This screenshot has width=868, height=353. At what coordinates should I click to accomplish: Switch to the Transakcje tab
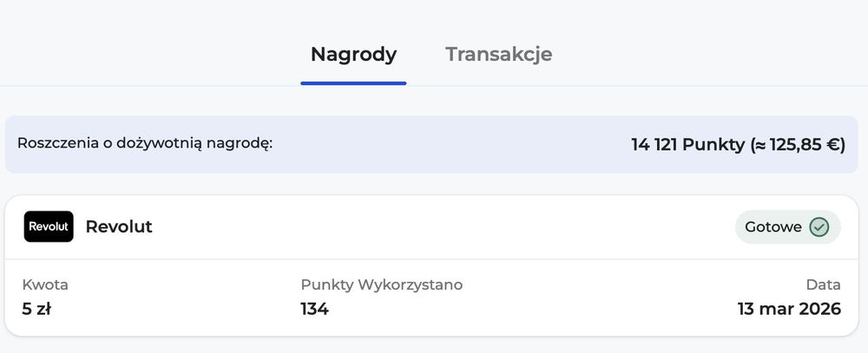pos(498,55)
